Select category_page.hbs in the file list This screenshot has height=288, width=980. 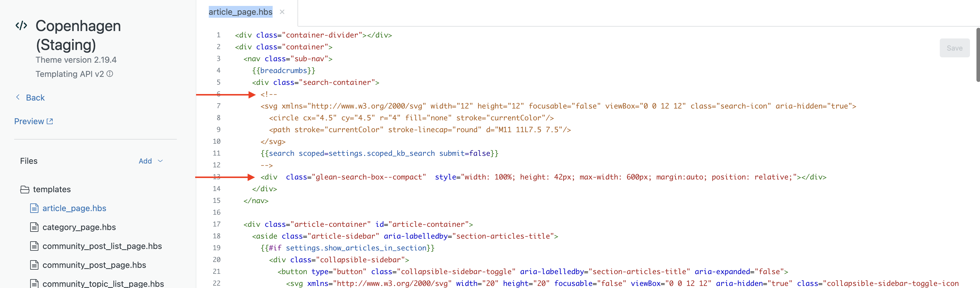79,227
